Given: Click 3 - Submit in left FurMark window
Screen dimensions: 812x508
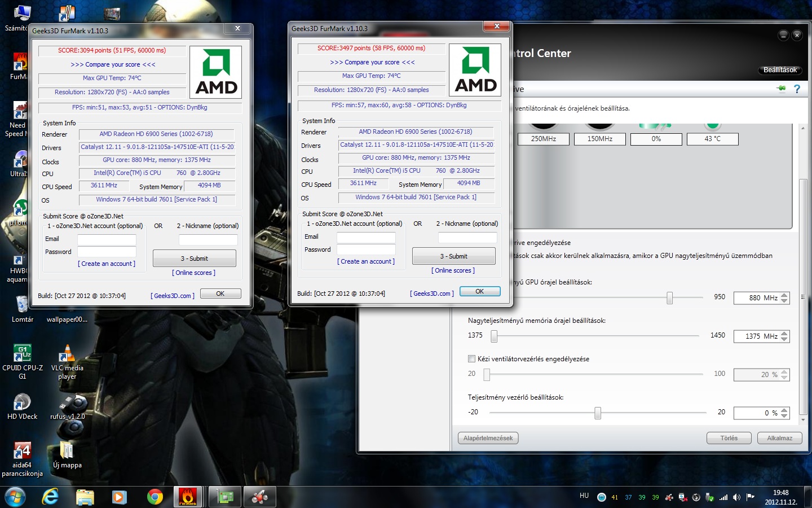Looking at the screenshot, I should (195, 259).
